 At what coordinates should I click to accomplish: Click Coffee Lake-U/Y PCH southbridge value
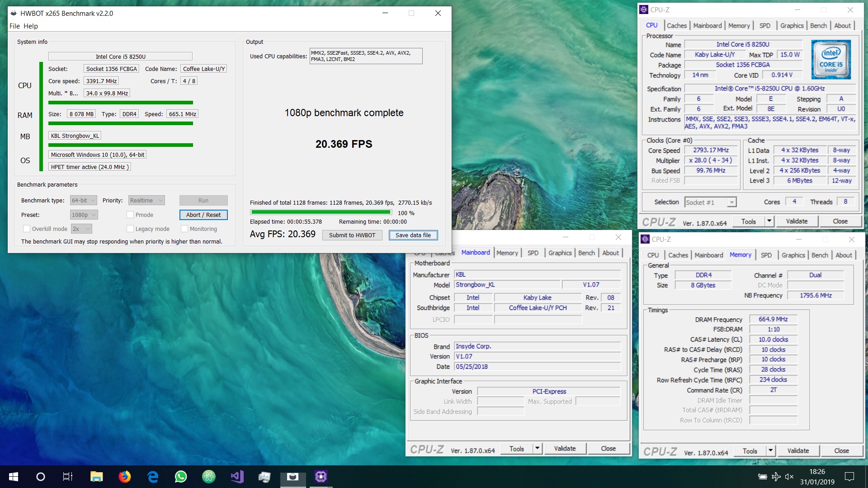(x=538, y=308)
